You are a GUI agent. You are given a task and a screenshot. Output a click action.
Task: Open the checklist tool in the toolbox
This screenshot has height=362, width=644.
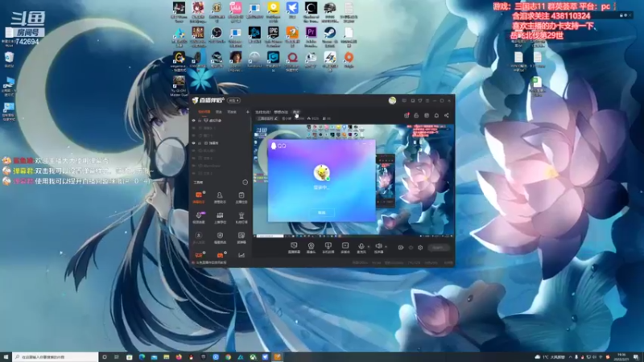[x=241, y=196]
